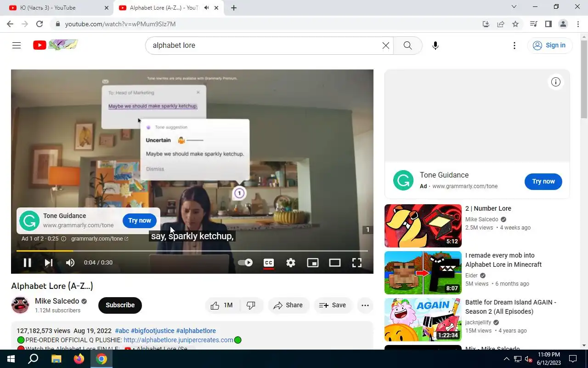Screen dimensions: 588x368
Task: Click 'Battle for Dream Island AGAIN' title
Action: click(x=511, y=307)
